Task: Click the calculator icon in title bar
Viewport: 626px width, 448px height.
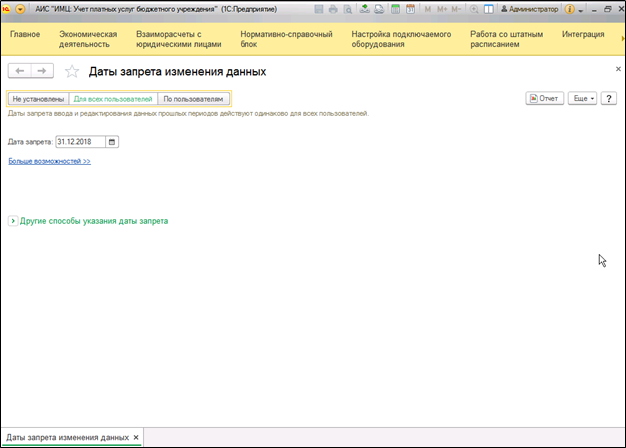Action: tap(396, 8)
